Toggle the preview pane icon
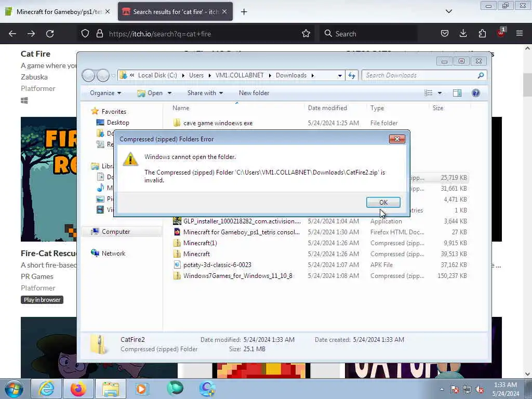 [457, 93]
